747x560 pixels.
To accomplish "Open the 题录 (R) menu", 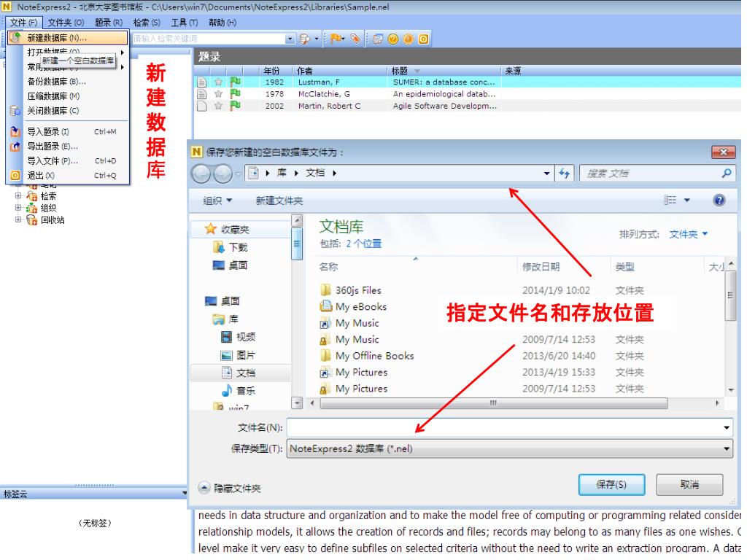I will [109, 23].
